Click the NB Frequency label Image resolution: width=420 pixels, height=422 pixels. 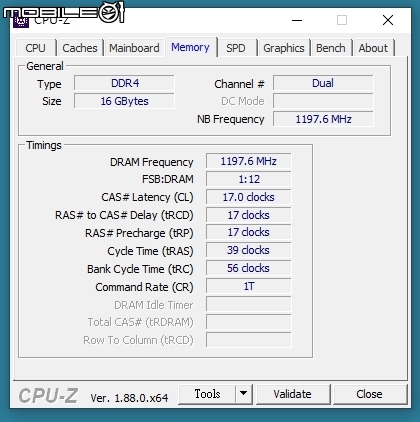[231, 119]
